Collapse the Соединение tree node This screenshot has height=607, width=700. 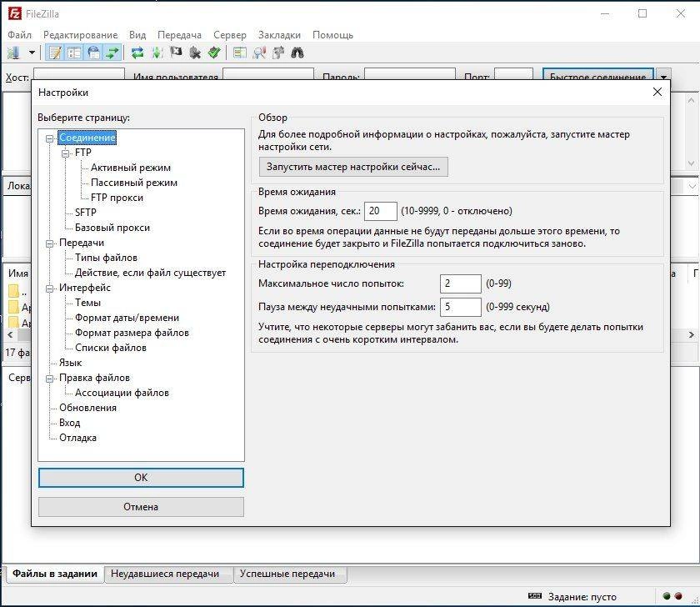click(x=49, y=138)
